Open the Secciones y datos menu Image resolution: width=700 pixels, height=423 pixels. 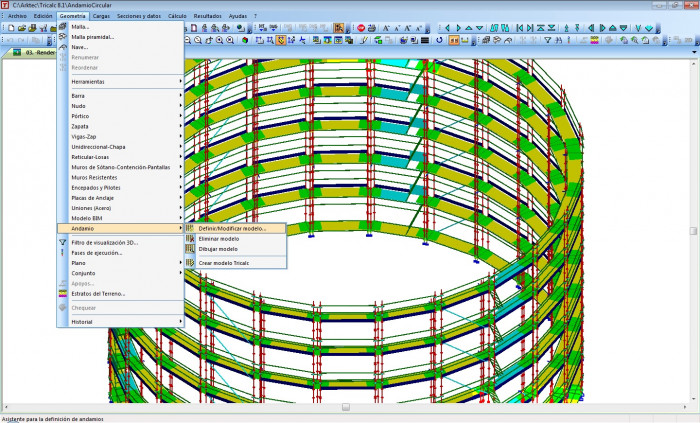[139, 16]
